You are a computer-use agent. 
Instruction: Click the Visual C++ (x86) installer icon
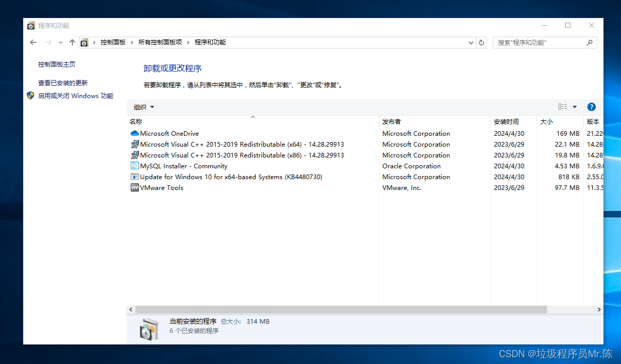(135, 155)
